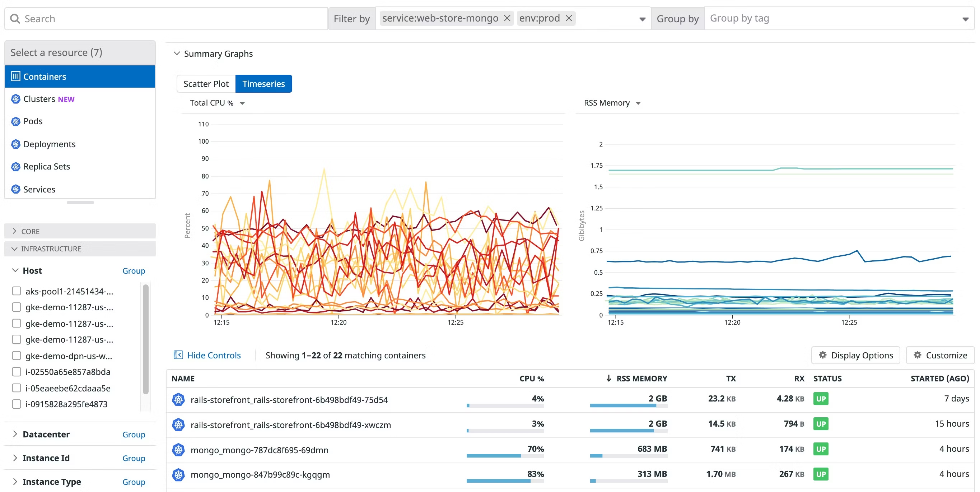This screenshot has width=980, height=492.
Task: Click the Kubernetes icon beside Clusters
Action: point(15,99)
